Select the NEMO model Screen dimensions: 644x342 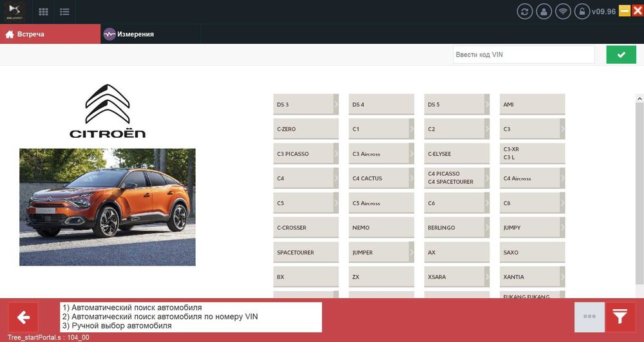[381, 227]
